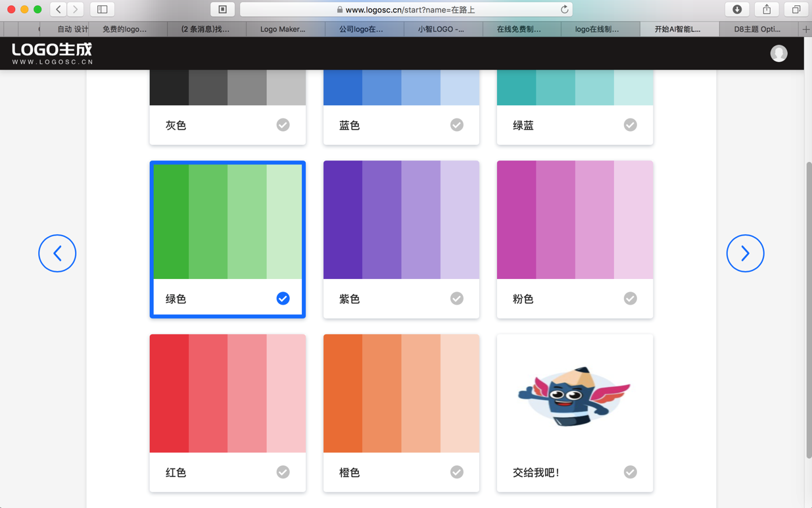Check the 绿蓝 color option
Viewport: 812px width, 508px height.
[x=630, y=125]
